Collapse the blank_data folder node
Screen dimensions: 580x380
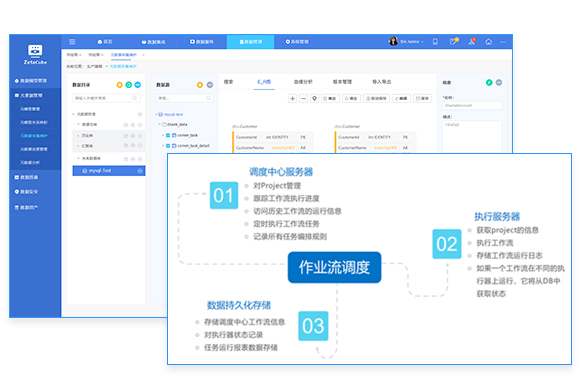tap(160, 124)
